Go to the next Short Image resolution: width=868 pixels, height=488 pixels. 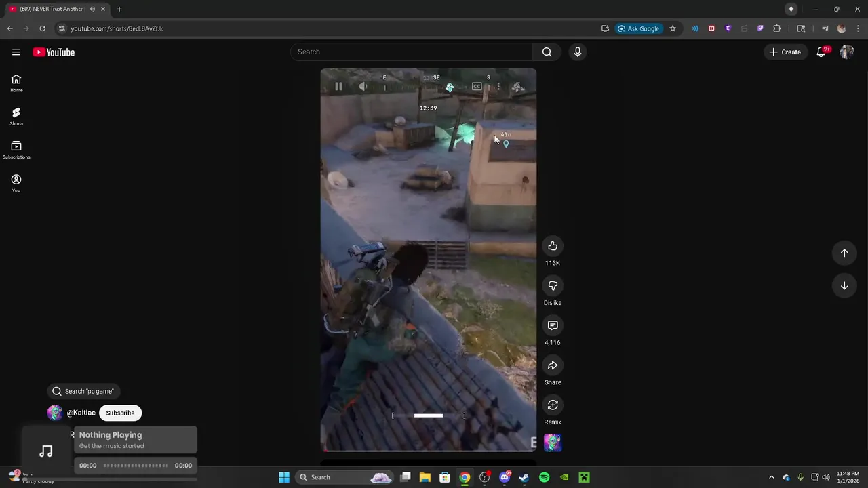pos(844,286)
